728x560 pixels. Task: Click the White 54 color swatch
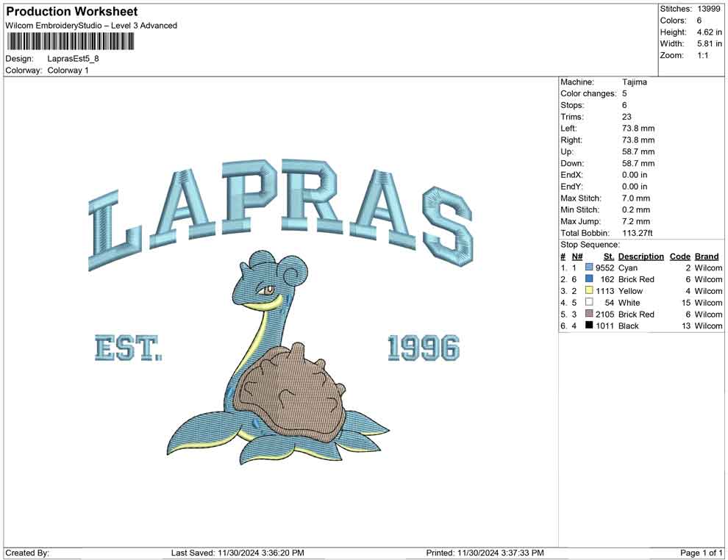[589, 302]
